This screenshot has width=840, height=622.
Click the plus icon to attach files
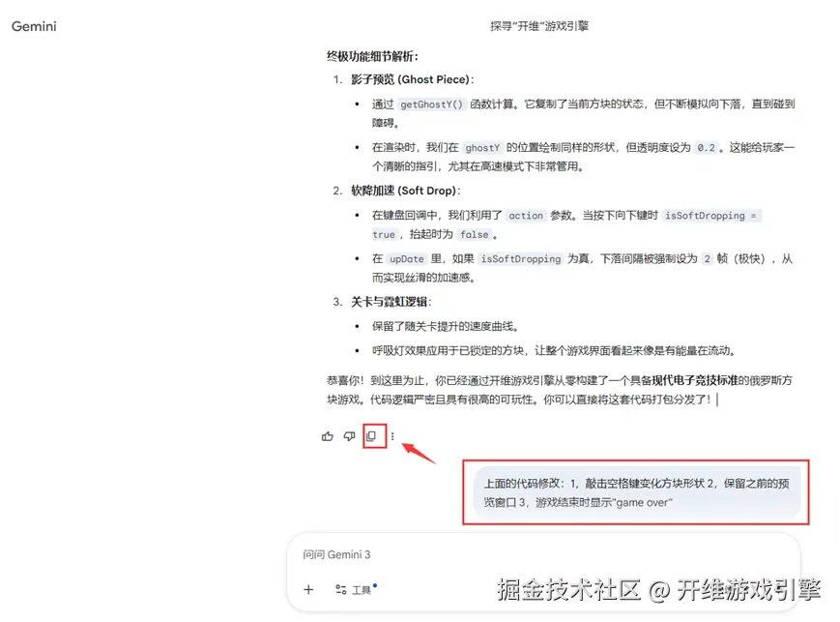pos(308,588)
